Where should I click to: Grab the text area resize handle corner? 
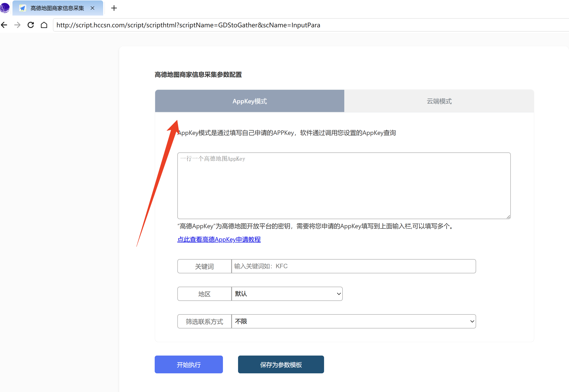point(508,216)
